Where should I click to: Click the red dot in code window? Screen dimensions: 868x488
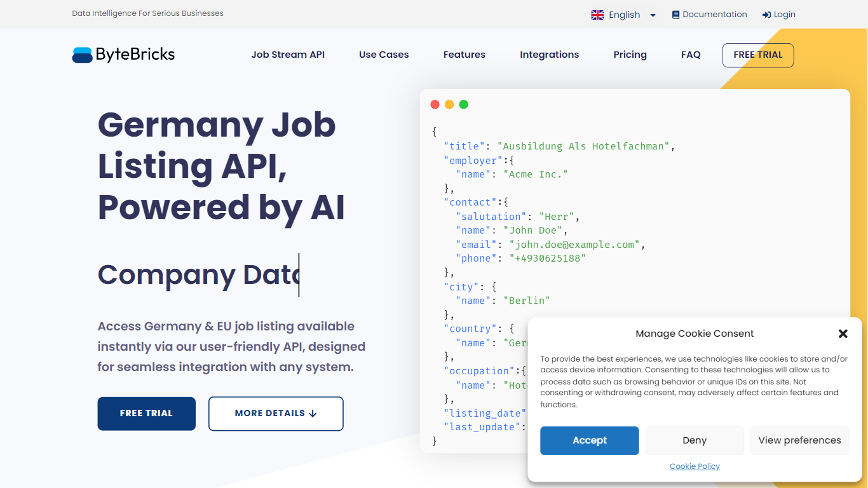(x=435, y=104)
